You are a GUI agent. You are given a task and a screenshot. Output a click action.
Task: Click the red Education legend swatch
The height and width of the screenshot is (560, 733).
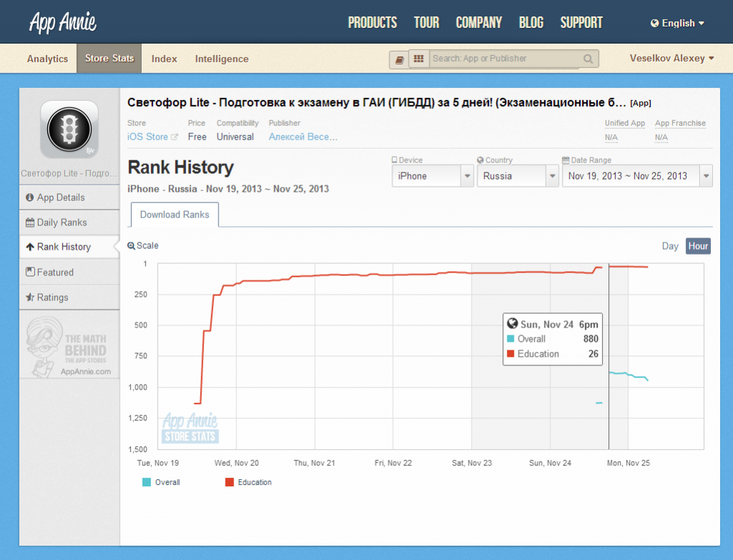230,482
